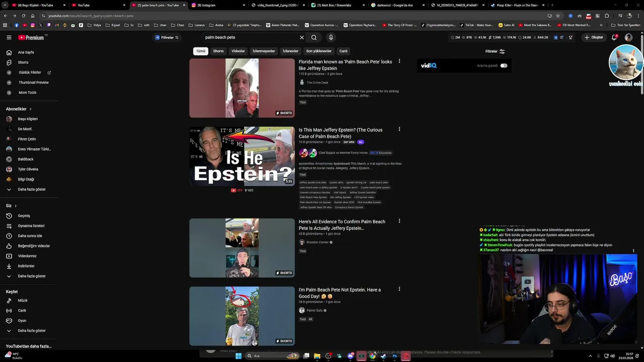Clear the search box text with X
The image size is (644, 362).
[302, 37]
